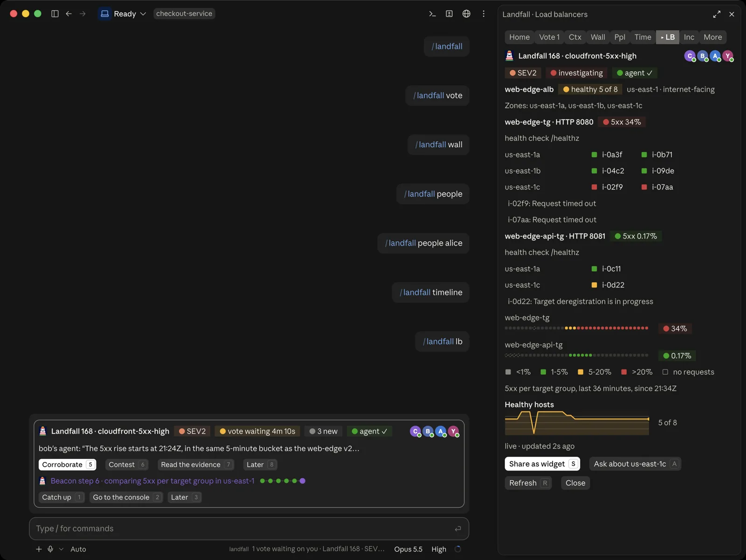Open the terminal prompt icon
Viewport: 746px width, 560px height.
pyautogui.click(x=432, y=14)
